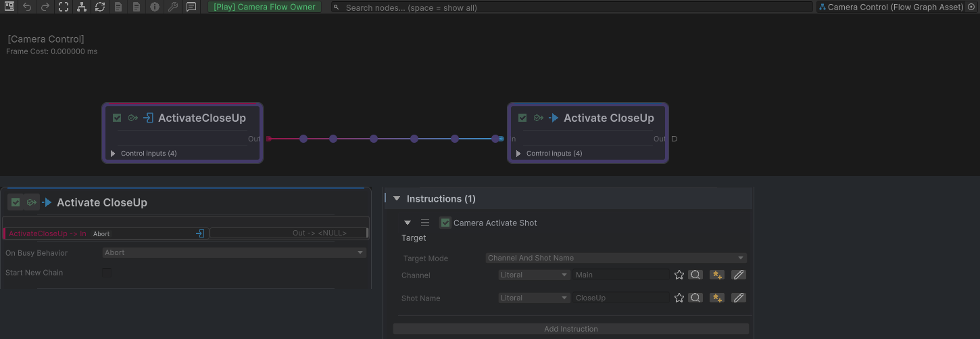Open Shot Name Literal type dropdown

535,298
